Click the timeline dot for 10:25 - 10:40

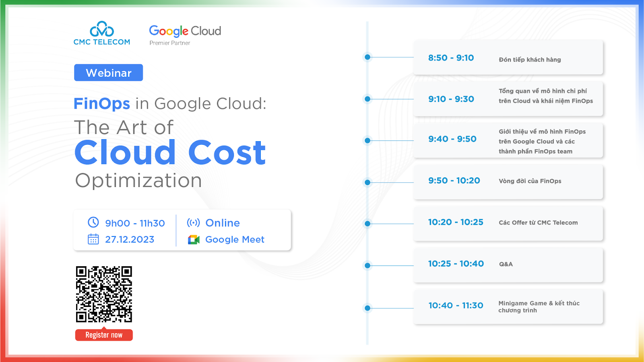tap(367, 265)
